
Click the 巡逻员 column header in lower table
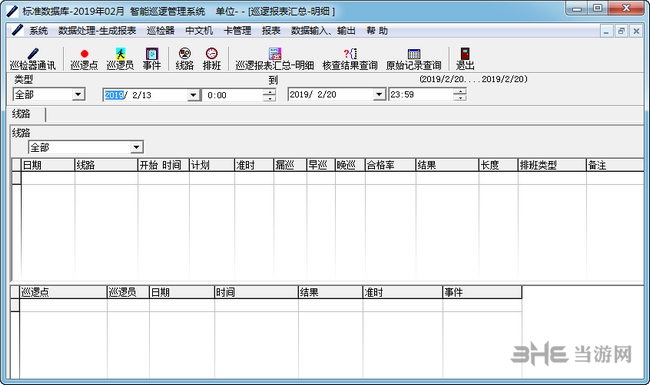pos(128,292)
